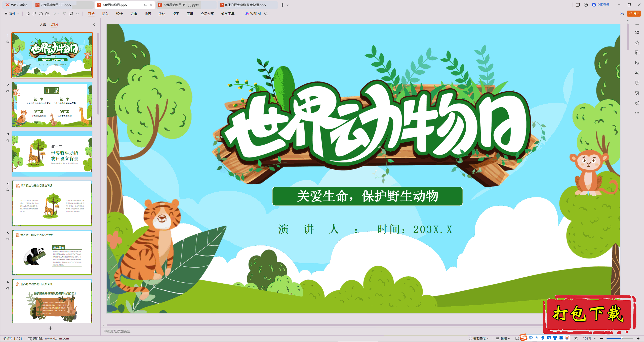Click the Undo arrow icon
This screenshot has height=342, width=644.
54,14
